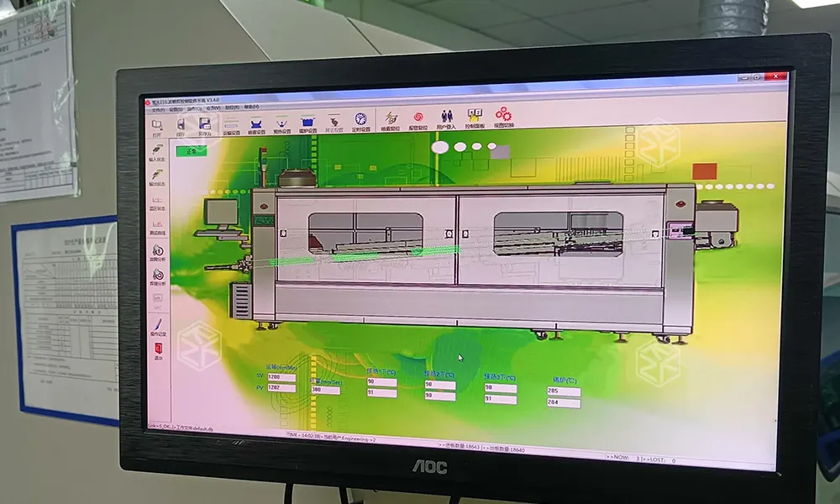Click the Save As floppy disk icon

coord(205,125)
